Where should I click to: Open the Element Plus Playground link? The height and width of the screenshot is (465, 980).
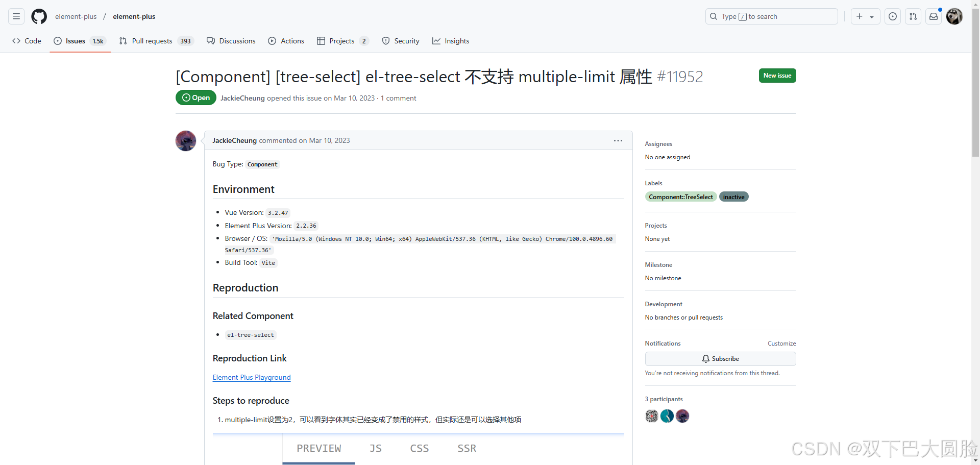click(x=251, y=377)
